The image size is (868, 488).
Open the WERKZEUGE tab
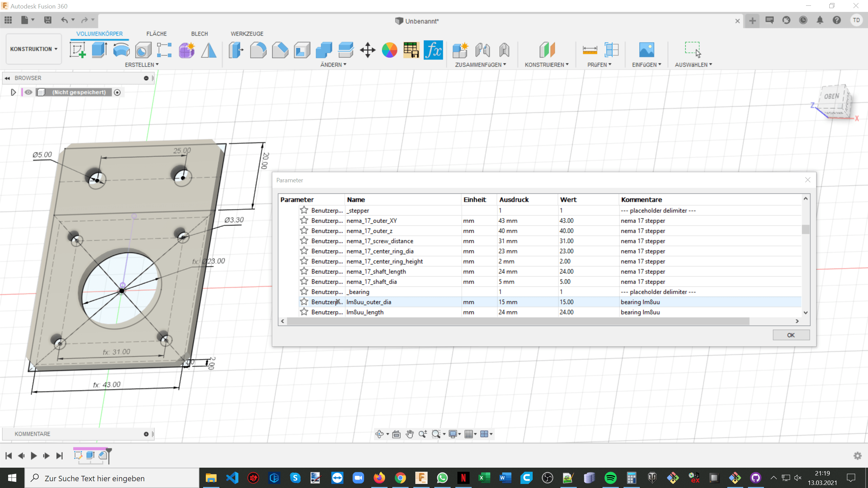click(x=247, y=34)
